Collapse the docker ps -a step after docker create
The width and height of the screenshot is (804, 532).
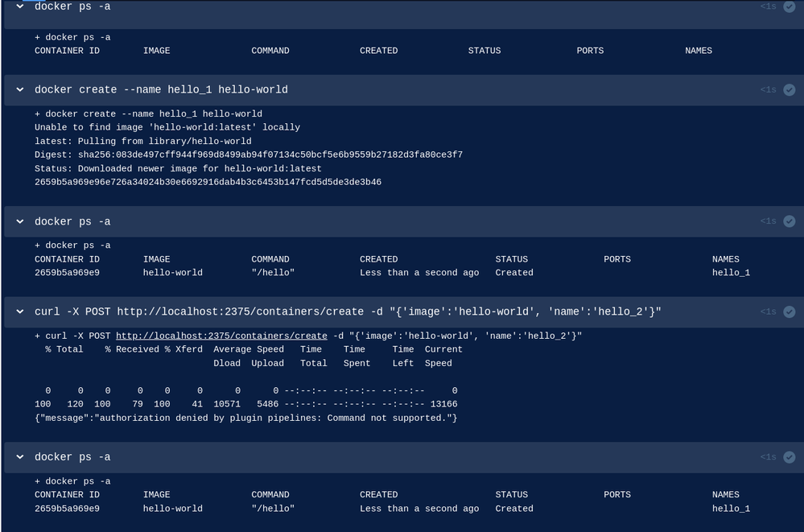pos(20,221)
